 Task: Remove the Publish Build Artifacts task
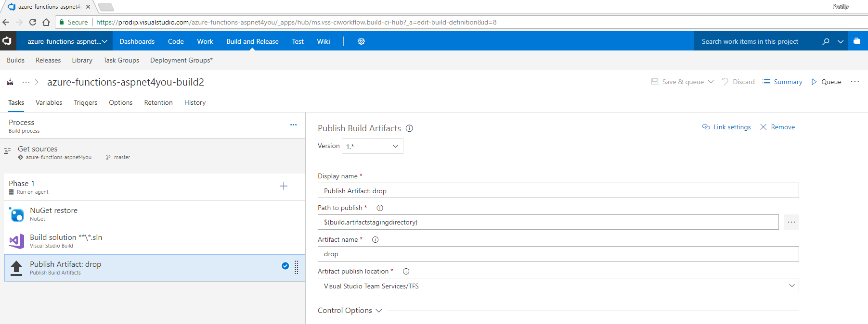[x=777, y=127]
